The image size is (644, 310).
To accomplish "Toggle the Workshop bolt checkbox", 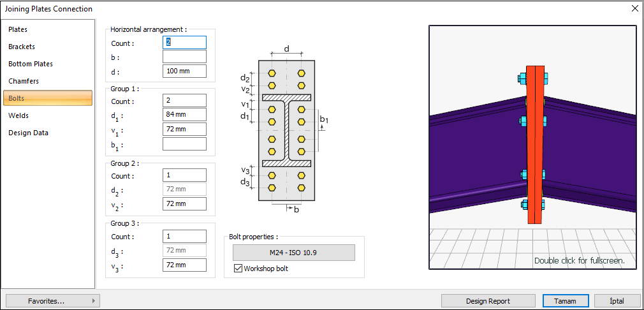I will [x=238, y=269].
